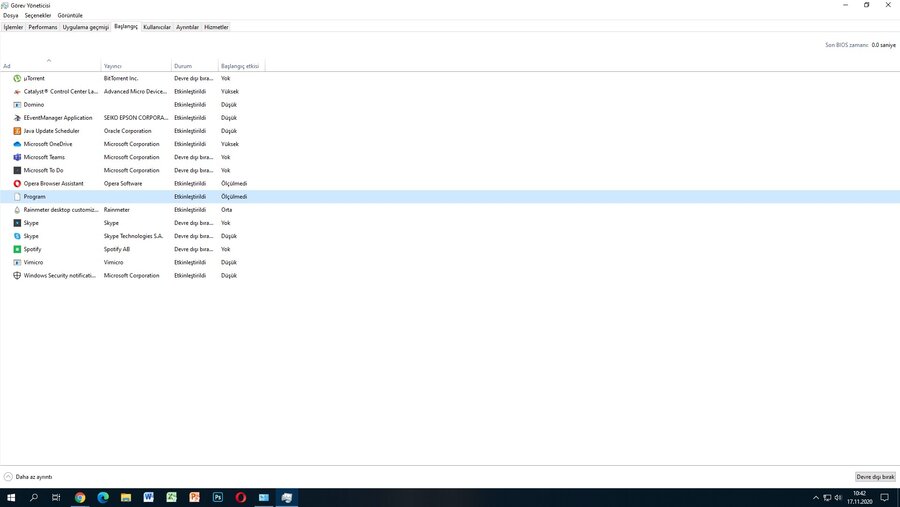Click the blank Program file icon
900x507 pixels.
pos(17,197)
